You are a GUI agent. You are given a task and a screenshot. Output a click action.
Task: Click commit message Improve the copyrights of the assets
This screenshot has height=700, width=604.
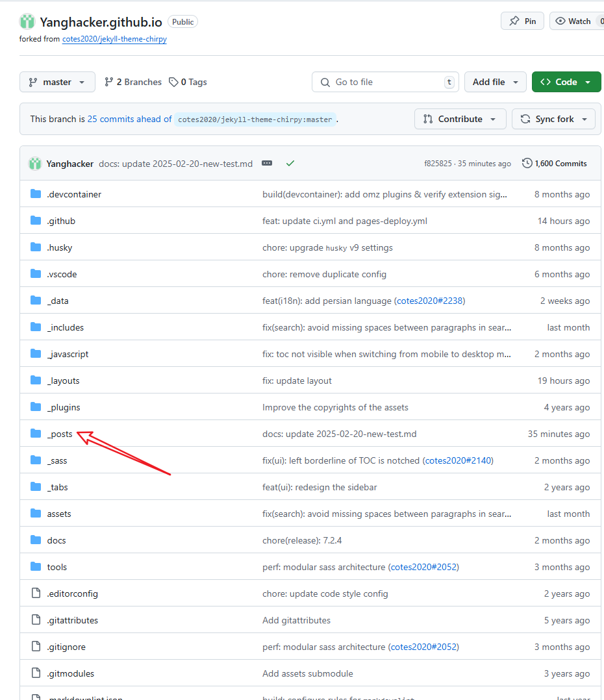pyautogui.click(x=335, y=408)
